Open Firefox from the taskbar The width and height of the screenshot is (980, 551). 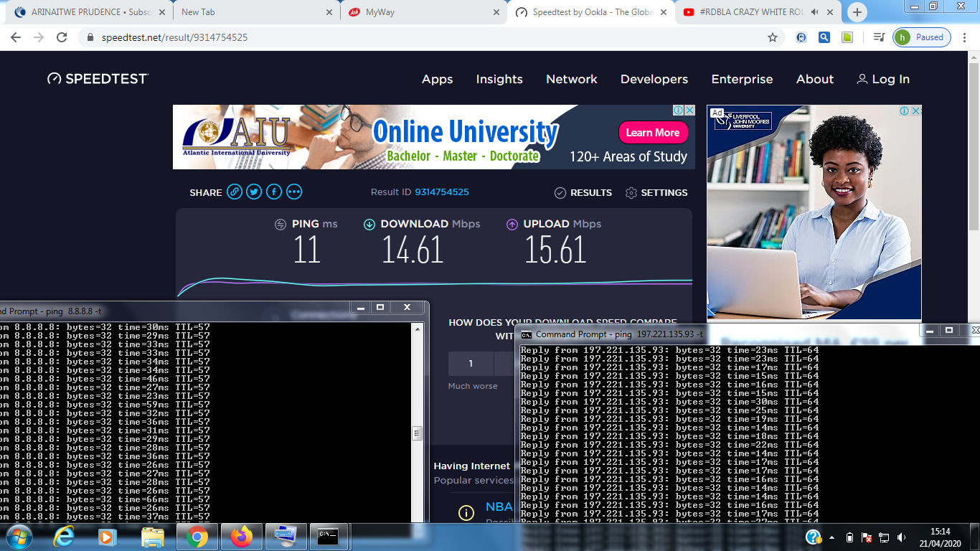tap(242, 537)
